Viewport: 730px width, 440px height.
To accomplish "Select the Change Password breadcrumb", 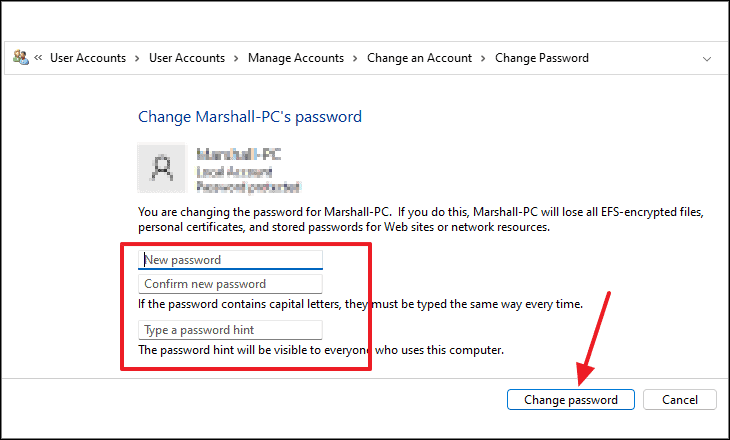I will [x=541, y=58].
